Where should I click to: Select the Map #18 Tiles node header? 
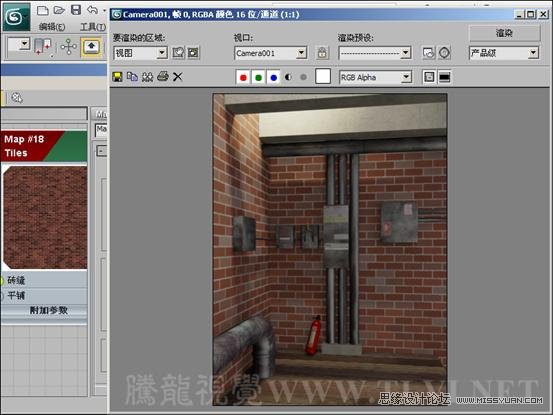pyautogui.click(x=44, y=146)
